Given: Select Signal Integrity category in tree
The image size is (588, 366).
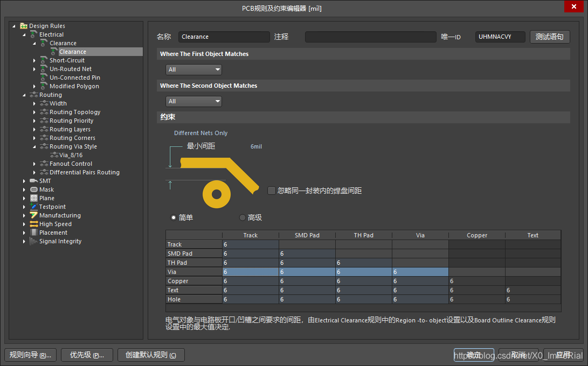Looking at the screenshot, I should (x=60, y=241).
